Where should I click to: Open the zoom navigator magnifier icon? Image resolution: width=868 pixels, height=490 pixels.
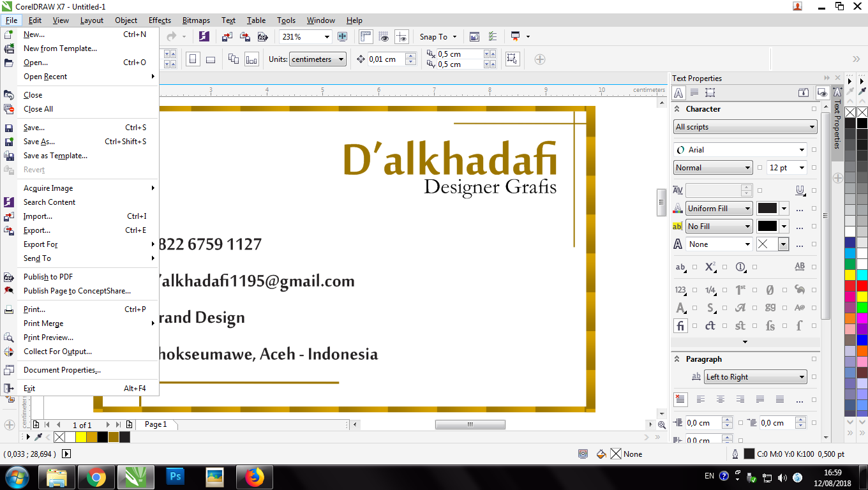661,424
